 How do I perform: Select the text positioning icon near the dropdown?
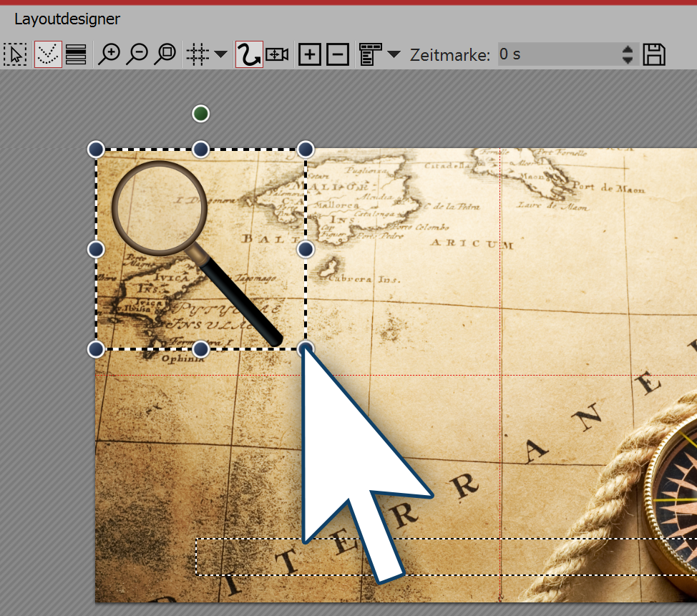point(370,54)
